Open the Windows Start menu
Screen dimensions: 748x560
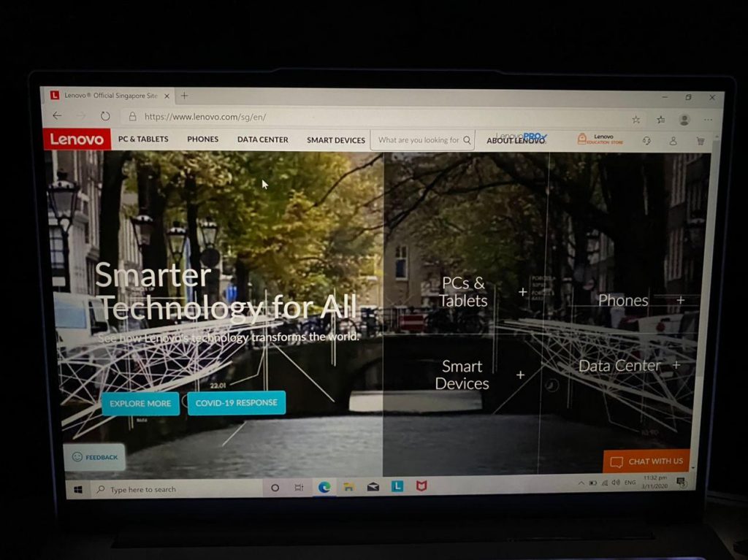point(78,489)
